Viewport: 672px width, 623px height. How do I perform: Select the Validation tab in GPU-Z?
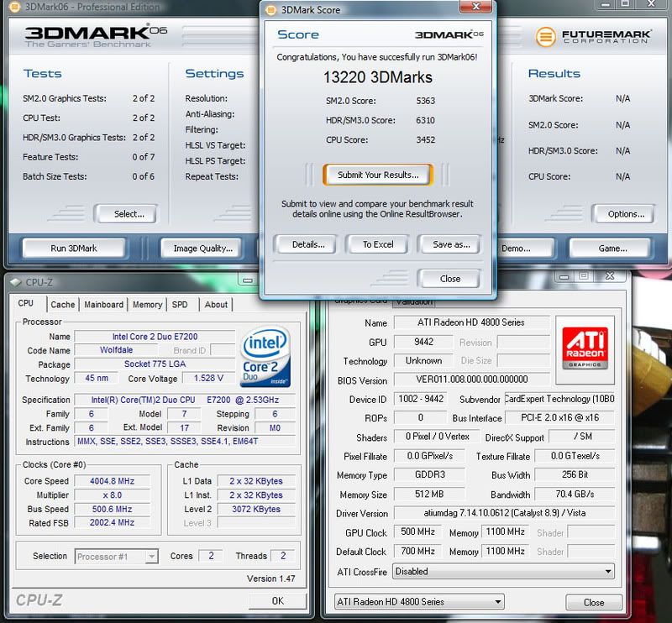pyautogui.click(x=413, y=301)
